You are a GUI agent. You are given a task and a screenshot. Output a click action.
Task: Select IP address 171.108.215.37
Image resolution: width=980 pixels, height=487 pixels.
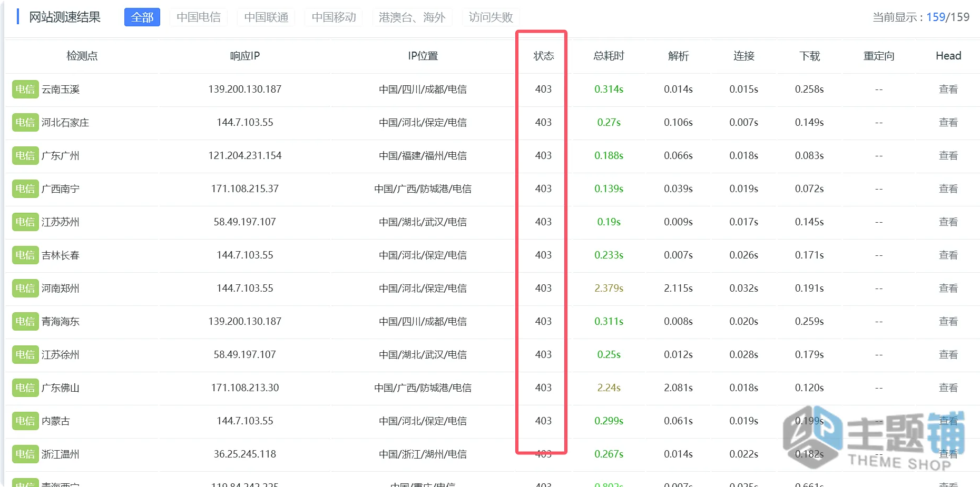click(245, 189)
